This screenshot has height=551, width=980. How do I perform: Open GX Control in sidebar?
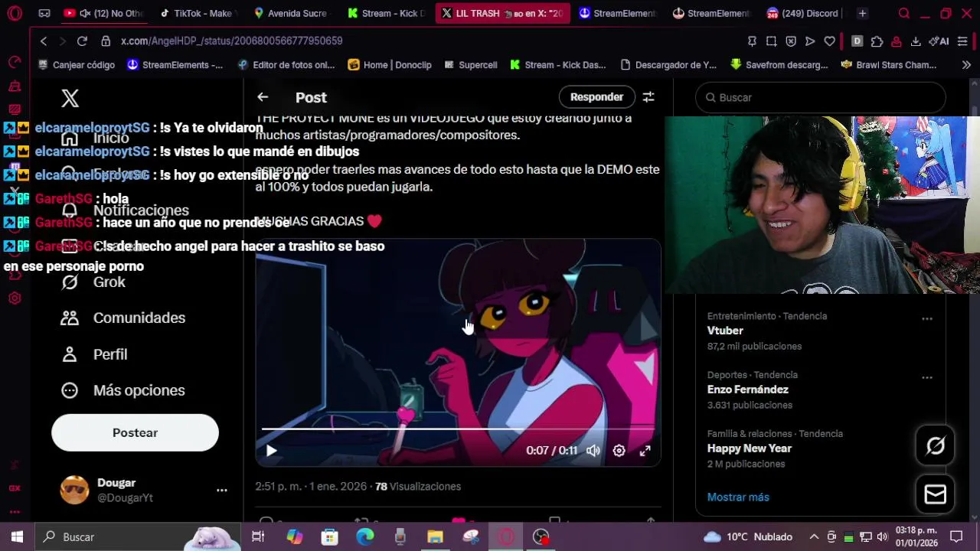(x=15, y=487)
